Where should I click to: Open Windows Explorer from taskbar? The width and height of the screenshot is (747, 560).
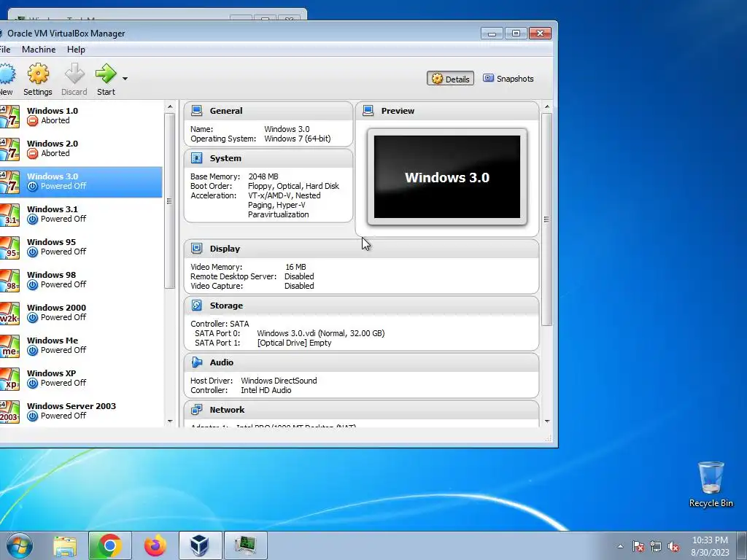point(65,545)
